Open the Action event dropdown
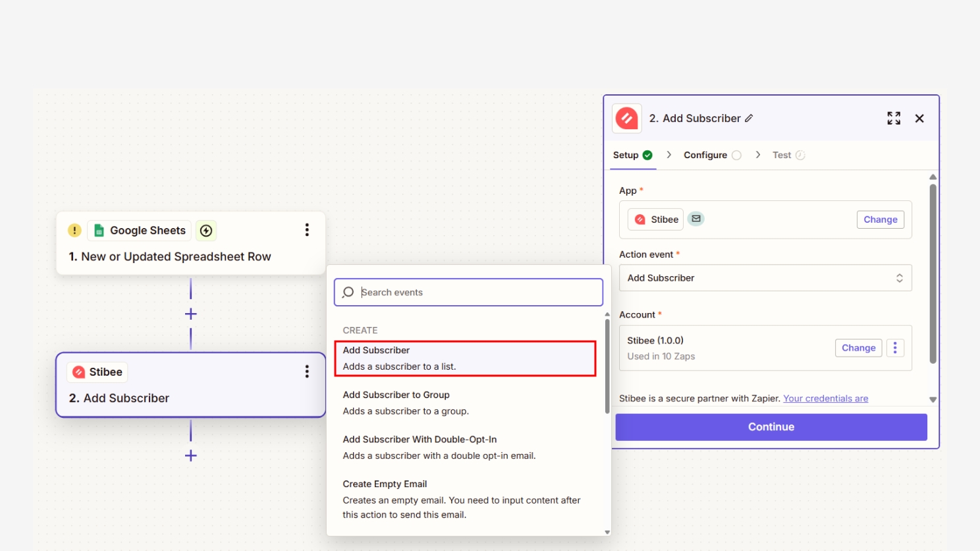Image resolution: width=980 pixels, height=551 pixels. pos(765,278)
